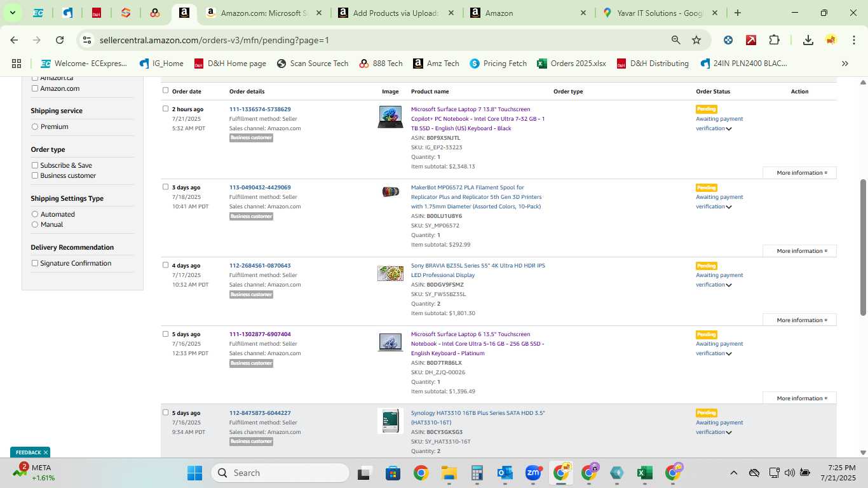
Task: Open order 111-1302877-6907404 link
Action: point(260,334)
